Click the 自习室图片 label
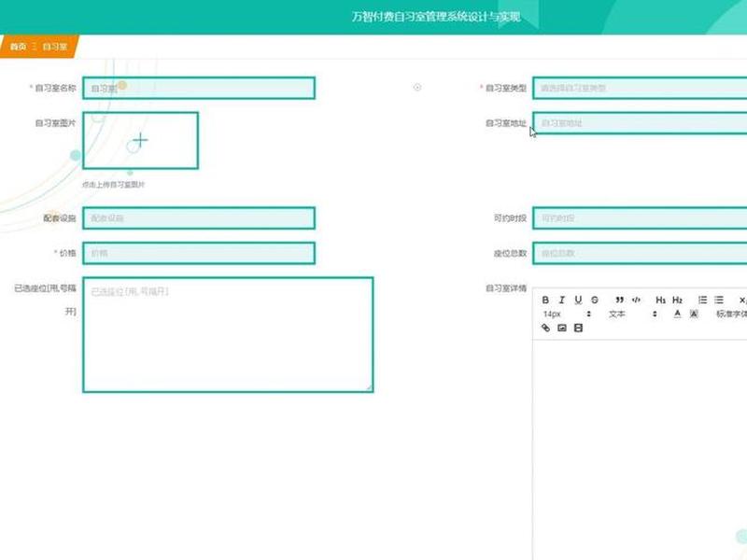The width and height of the screenshot is (747, 560). click(x=55, y=123)
